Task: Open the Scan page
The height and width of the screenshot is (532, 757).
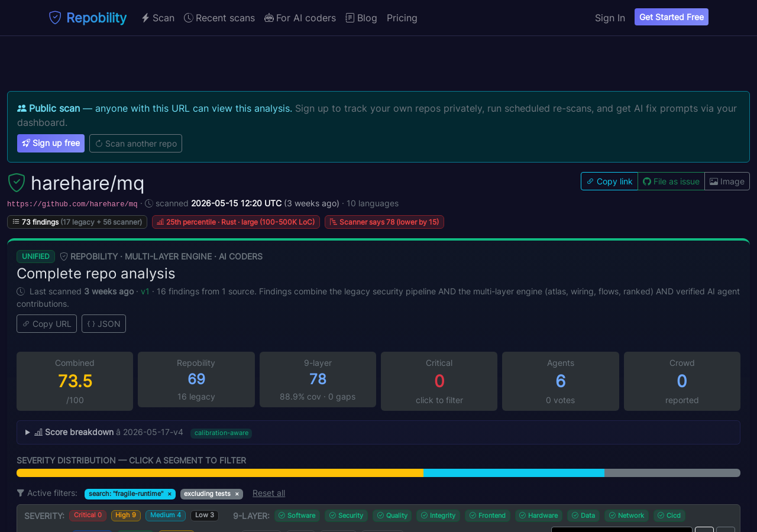Action: click(158, 18)
